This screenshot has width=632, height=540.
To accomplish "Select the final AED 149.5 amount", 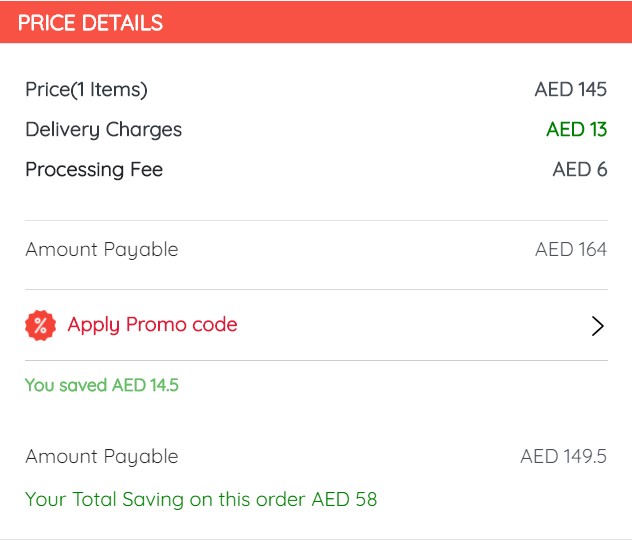I will (563, 457).
